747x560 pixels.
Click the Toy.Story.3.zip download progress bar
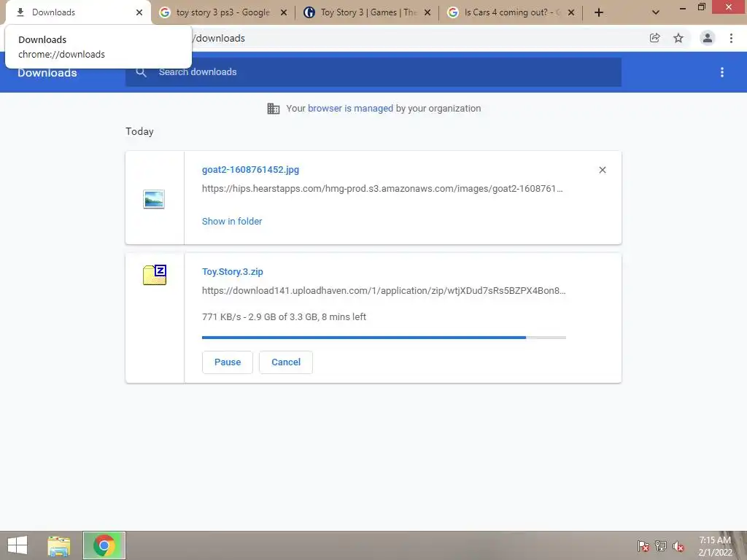(384, 338)
